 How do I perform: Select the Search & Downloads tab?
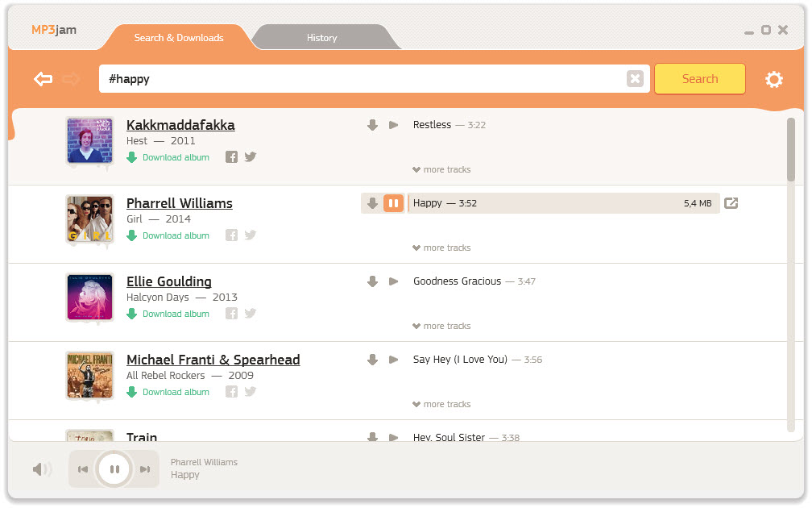(x=179, y=37)
